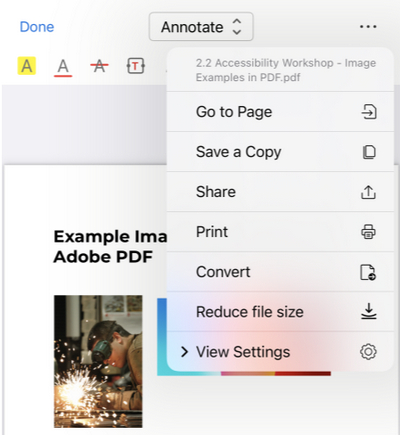Select Share in the menu

pyautogui.click(x=280, y=192)
